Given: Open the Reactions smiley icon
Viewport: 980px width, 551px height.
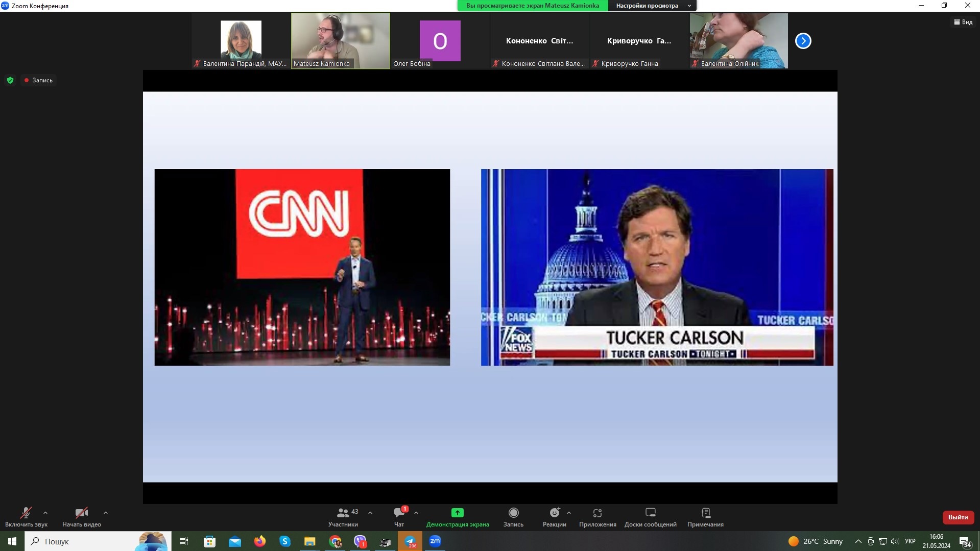Looking at the screenshot, I should (554, 513).
